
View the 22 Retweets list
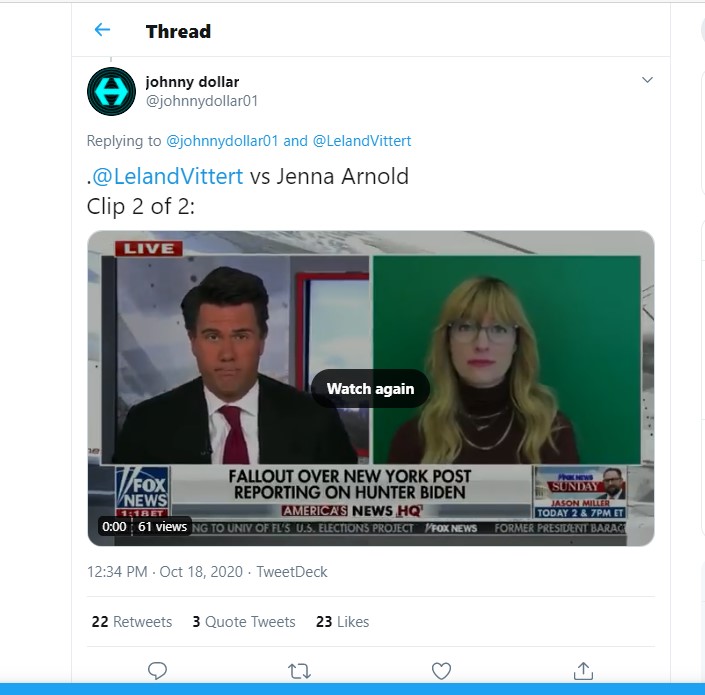pos(132,622)
